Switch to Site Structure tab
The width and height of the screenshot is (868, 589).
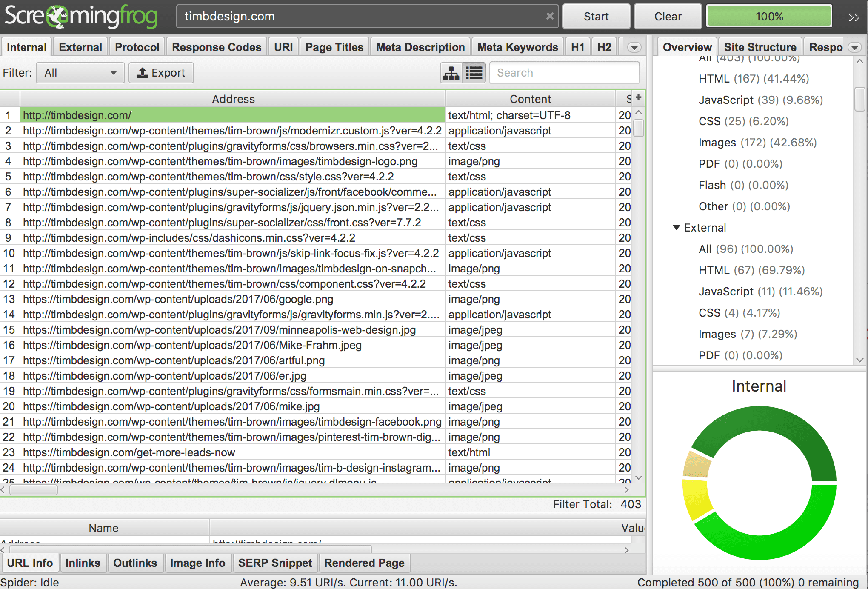pos(760,47)
